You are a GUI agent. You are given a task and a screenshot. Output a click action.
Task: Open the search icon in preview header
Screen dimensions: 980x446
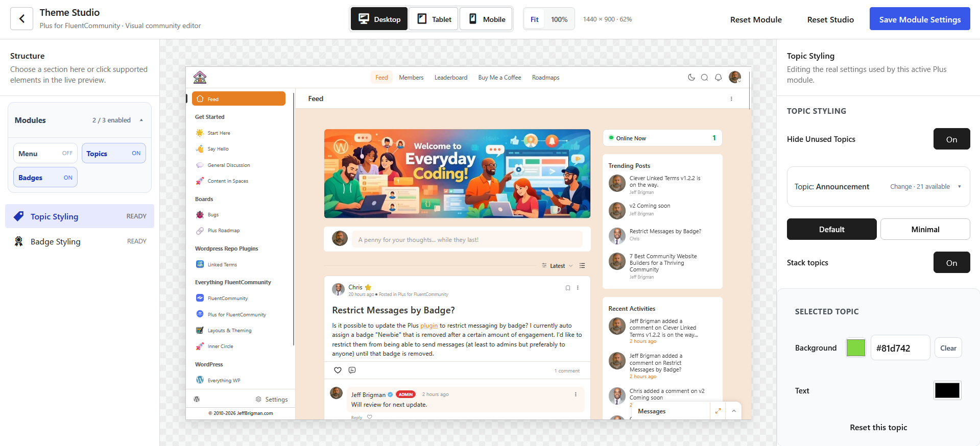(x=705, y=78)
